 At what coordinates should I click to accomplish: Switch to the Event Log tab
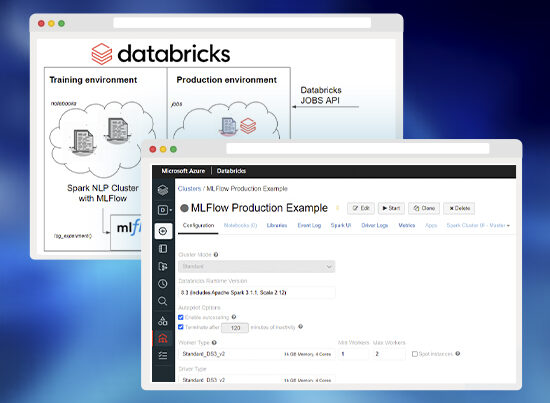click(309, 225)
